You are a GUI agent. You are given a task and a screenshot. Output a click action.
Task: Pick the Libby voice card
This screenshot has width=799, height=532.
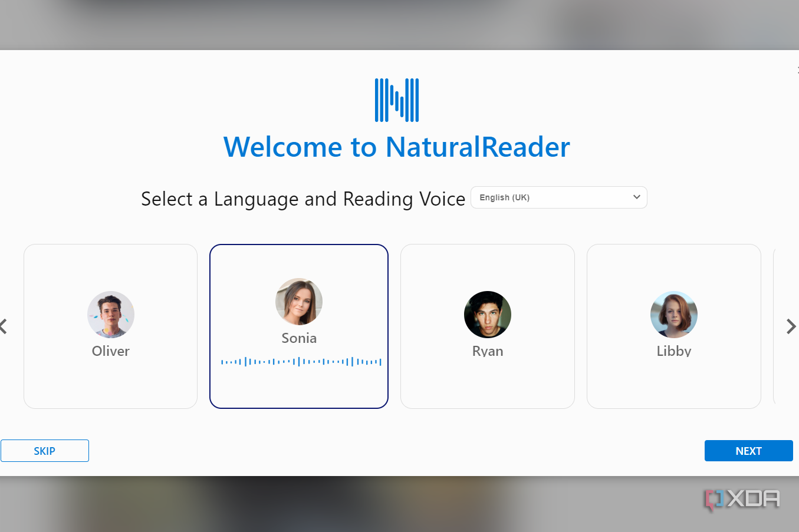pyautogui.click(x=674, y=326)
